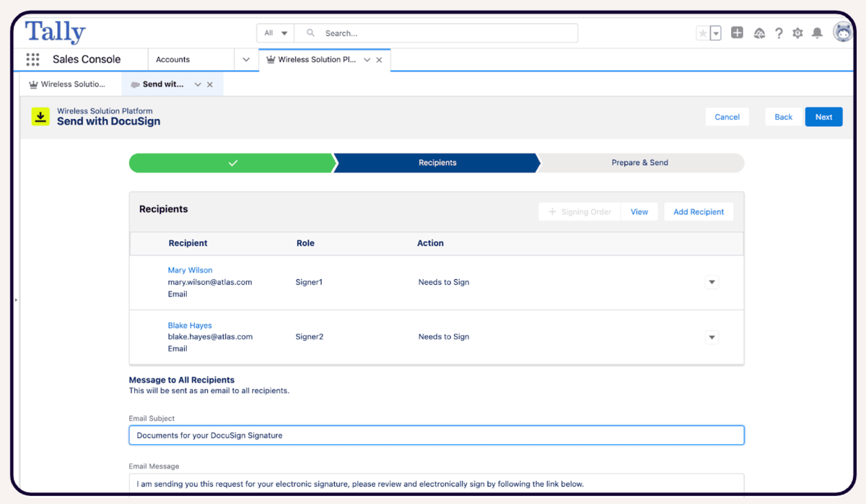866x504 pixels.
Task: Click the Next button
Action: [x=823, y=117]
